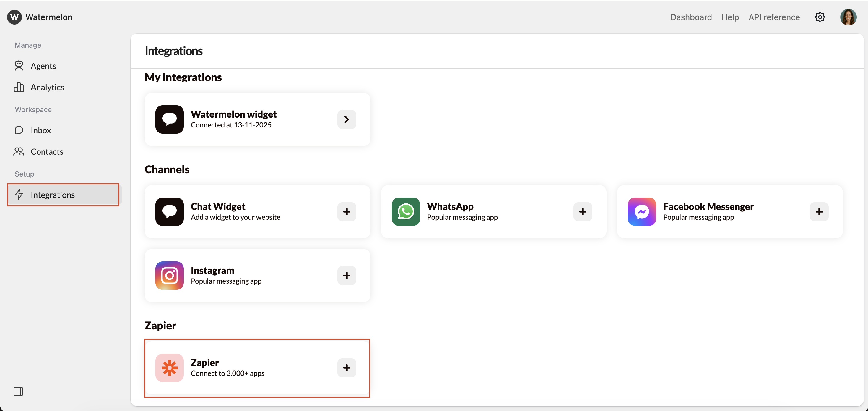Click the profile avatar photo
Viewport: 868px width, 411px height.
pos(849,17)
